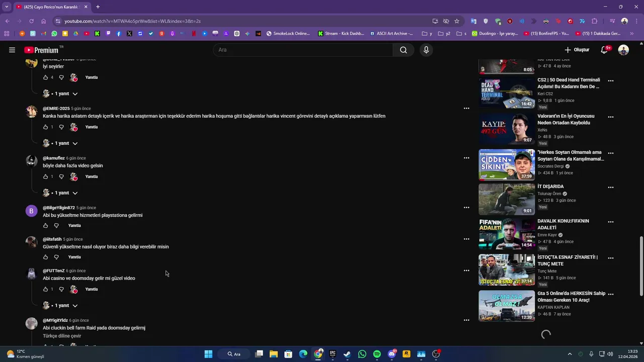Focus the Ara search field
Screen dimensions: 644x362
[303, 50]
